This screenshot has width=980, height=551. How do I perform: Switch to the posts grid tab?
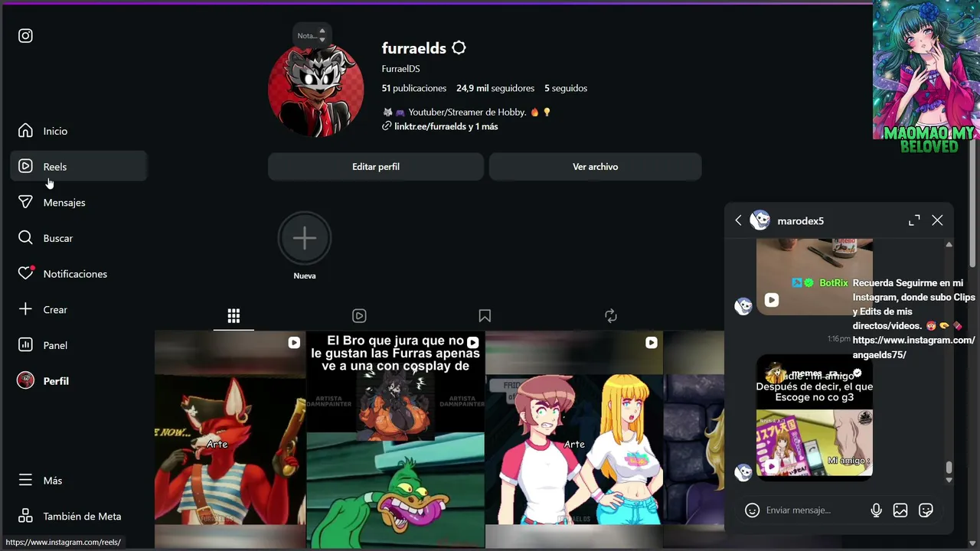pyautogui.click(x=234, y=316)
